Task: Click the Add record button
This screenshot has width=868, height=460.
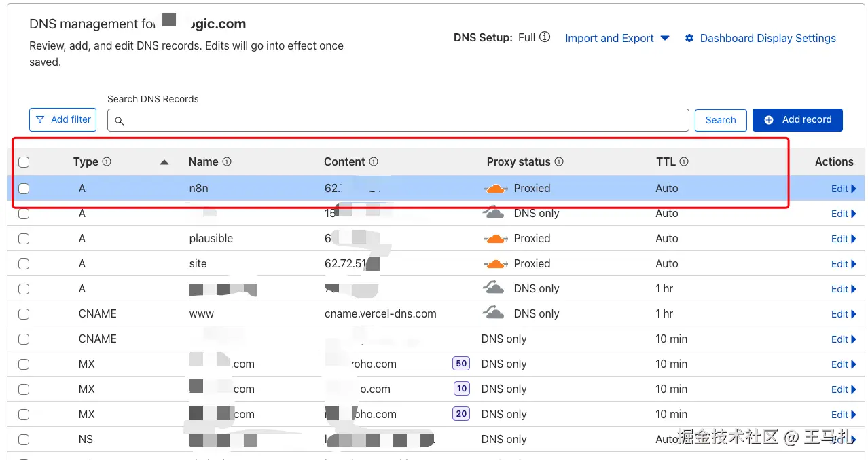Action: (797, 120)
